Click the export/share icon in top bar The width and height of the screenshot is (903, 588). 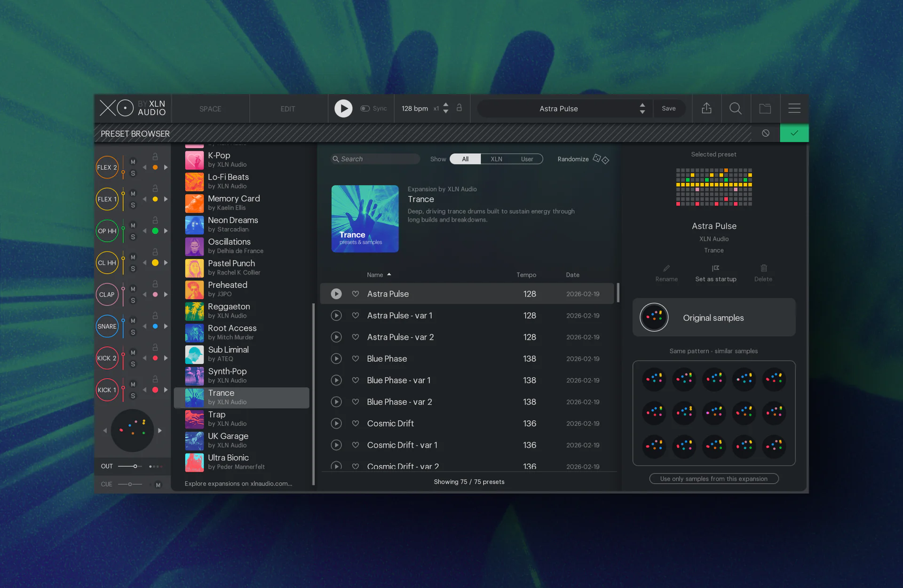click(706, 109)
